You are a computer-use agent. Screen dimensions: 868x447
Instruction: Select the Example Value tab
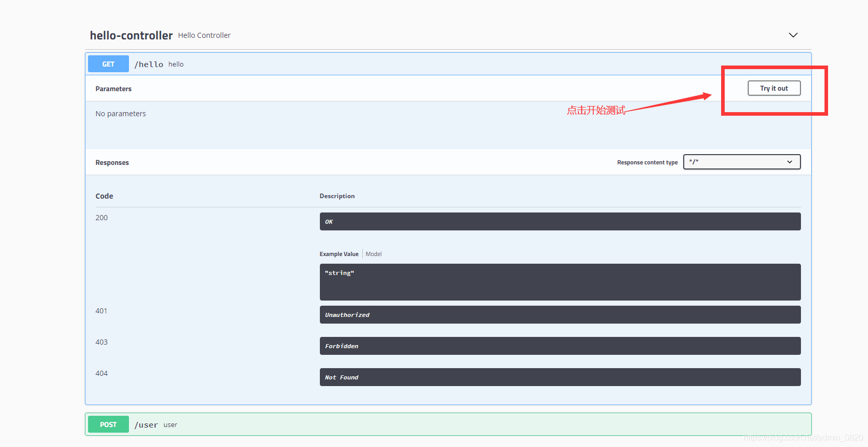339,254
